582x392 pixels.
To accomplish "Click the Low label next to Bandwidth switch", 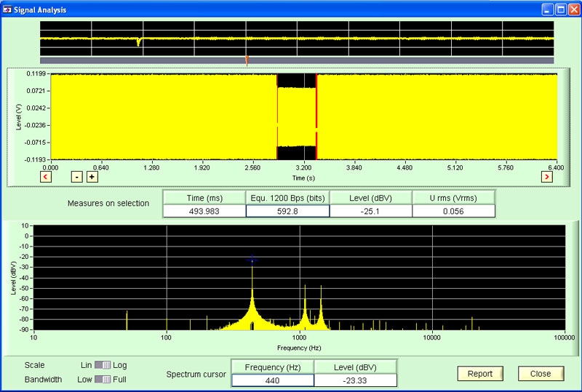I will pos(84,380).
